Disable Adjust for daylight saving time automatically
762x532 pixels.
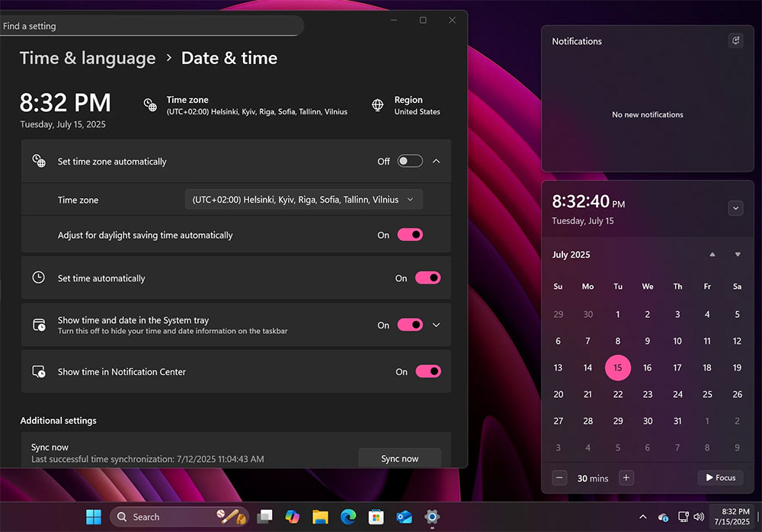tap(410, 235)
